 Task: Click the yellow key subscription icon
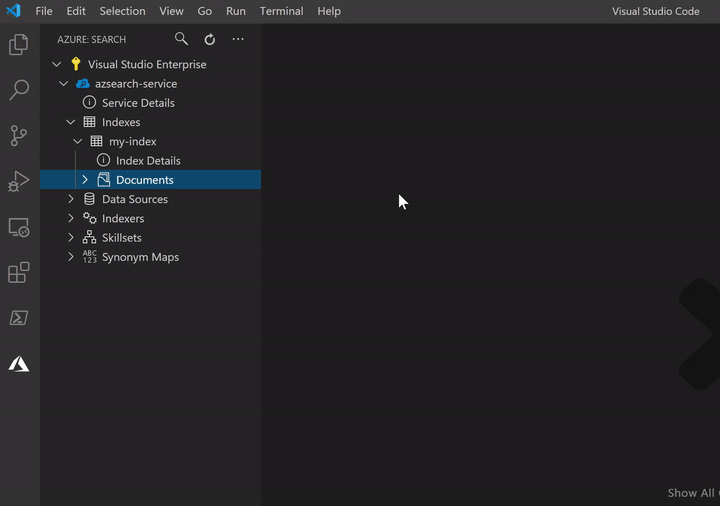(76, 64)
